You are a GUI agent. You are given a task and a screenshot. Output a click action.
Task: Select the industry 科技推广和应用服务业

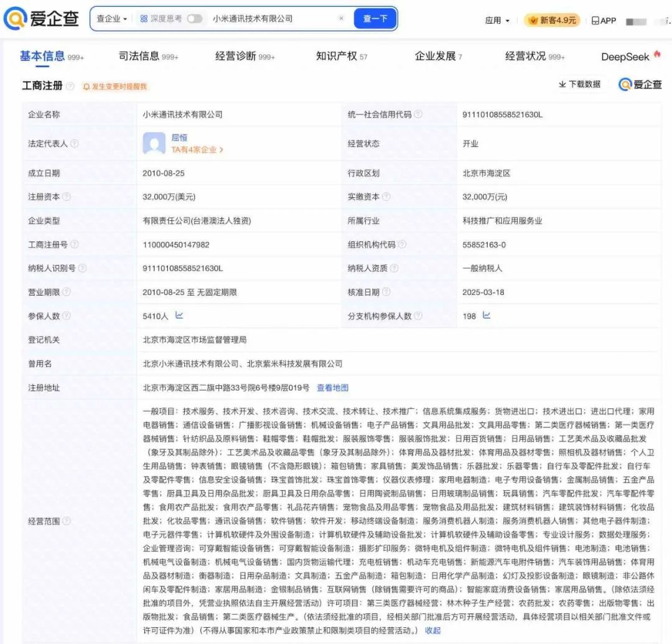502,221
